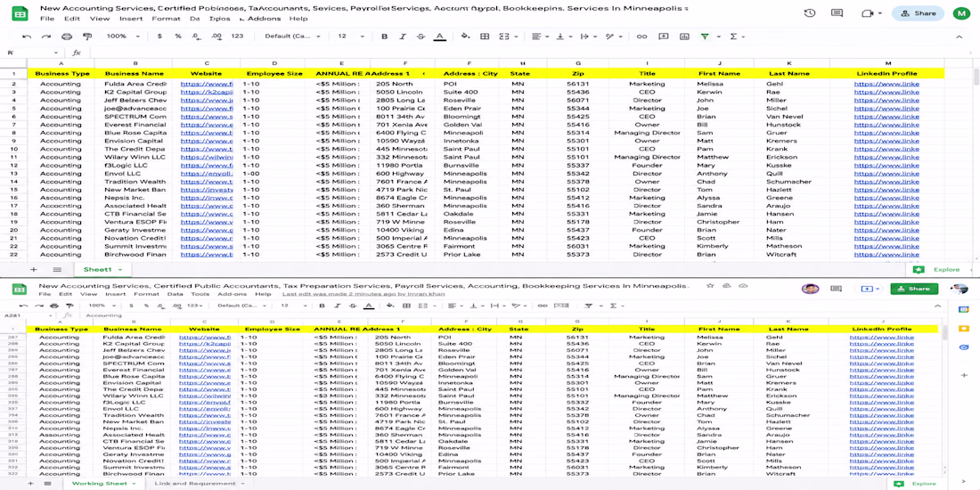Toggle italic in Sheet1 window toolbar
The height and width of the screenshot is (490, 980).
403,37
